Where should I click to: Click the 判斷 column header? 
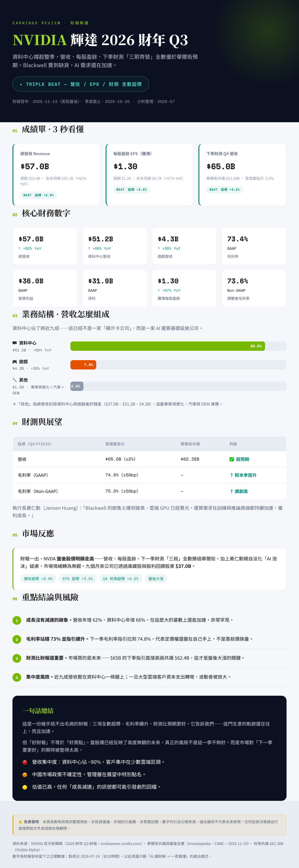tap(233, 444)
